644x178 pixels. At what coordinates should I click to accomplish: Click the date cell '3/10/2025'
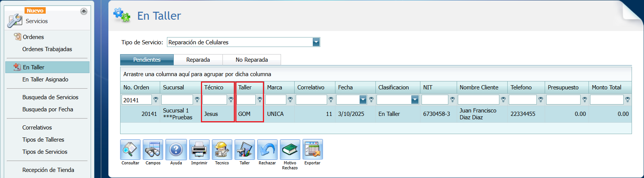(355, 114)
